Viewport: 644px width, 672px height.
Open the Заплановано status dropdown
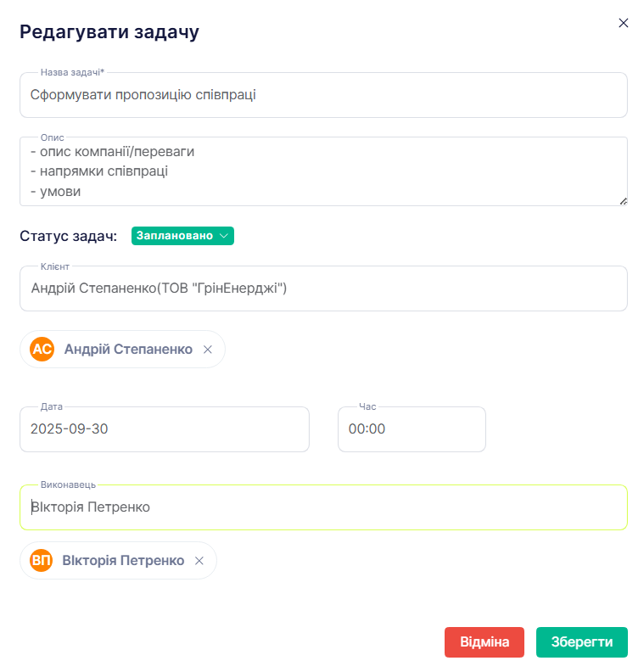pos(182,236)
